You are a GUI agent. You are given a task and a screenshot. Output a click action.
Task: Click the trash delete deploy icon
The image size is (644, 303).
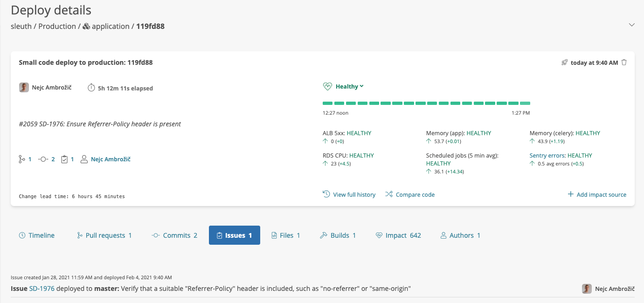[624, 62]
